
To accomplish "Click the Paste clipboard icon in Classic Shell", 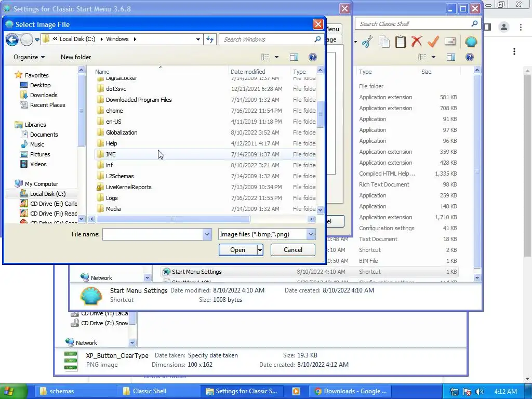I will [401, 42].
